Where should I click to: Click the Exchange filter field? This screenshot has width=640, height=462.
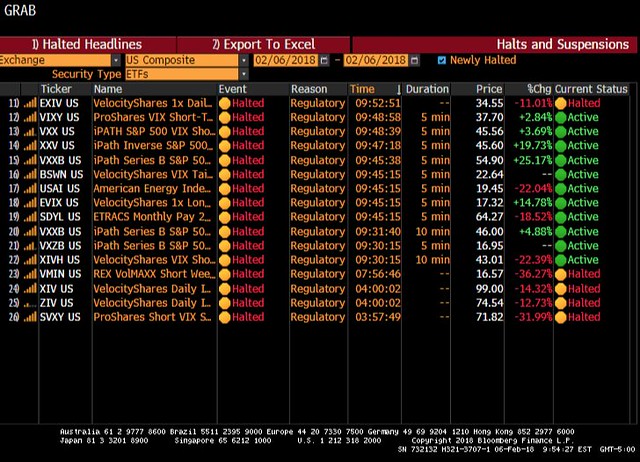56,60
